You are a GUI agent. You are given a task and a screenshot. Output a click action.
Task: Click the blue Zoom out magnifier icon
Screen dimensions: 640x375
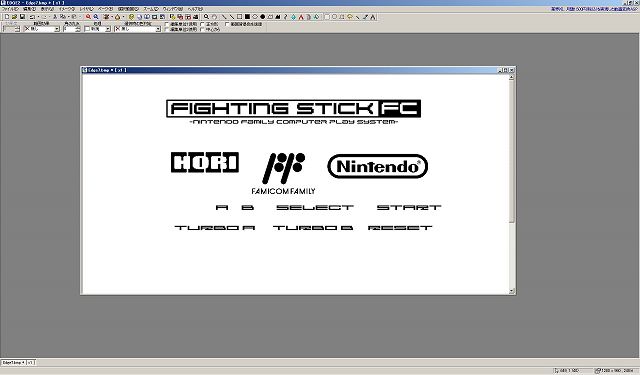96,17
